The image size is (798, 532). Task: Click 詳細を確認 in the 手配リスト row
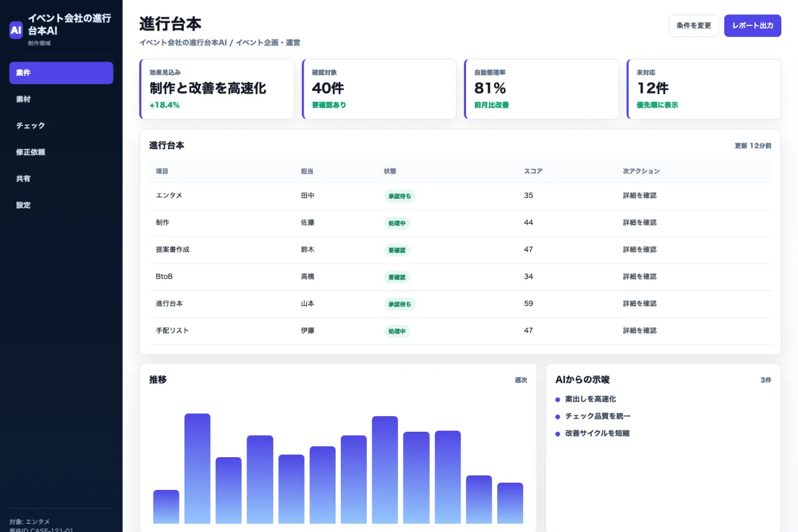[x=640, y=330]
